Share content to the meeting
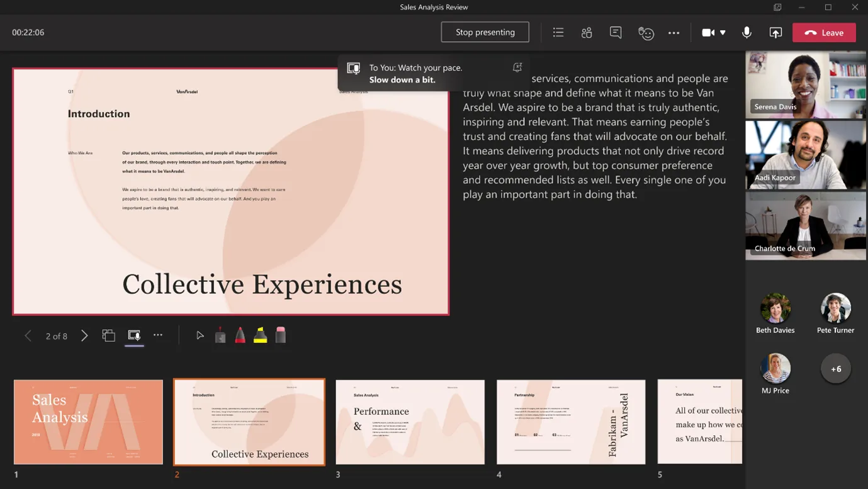Screen dimensions: 868x489 pos(775,32)
